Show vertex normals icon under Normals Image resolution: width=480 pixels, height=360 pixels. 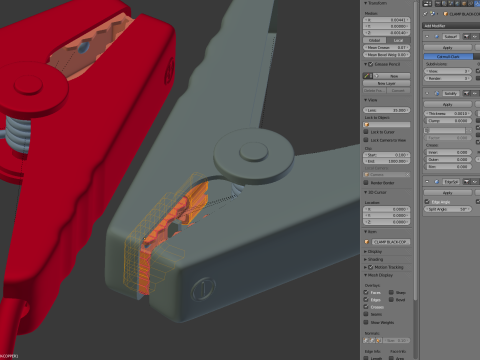click(365, 341)
